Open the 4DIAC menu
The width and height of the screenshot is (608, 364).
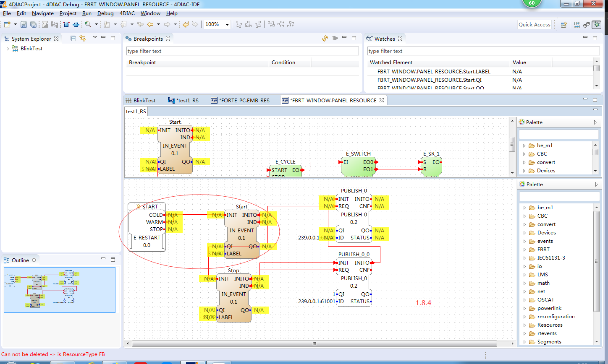tap(127, 13)
